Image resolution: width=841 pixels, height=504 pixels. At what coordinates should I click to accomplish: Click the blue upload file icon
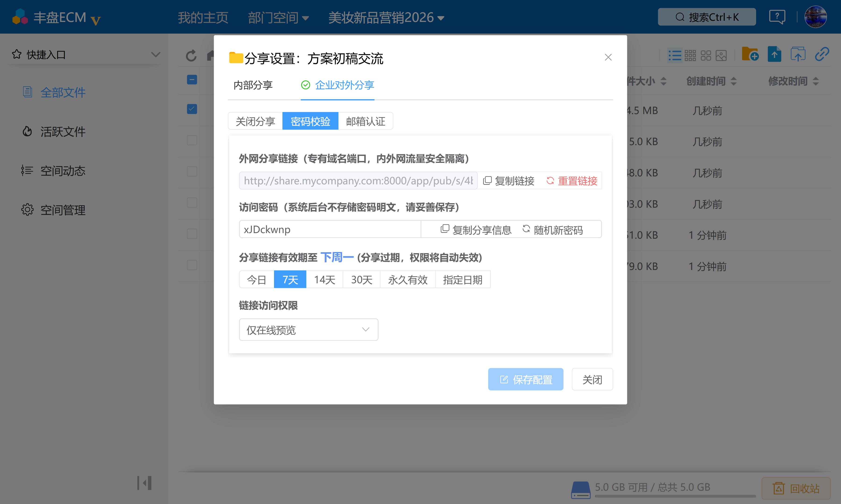pyautogui.click(x=774, y=54)
